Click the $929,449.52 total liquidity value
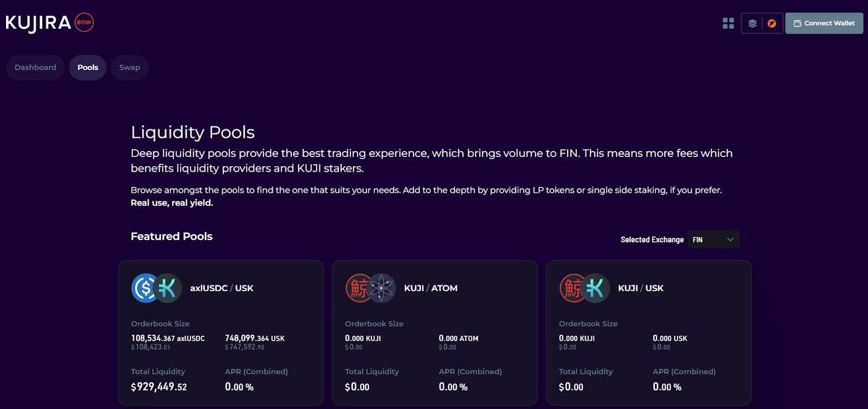 pos(158,387)
